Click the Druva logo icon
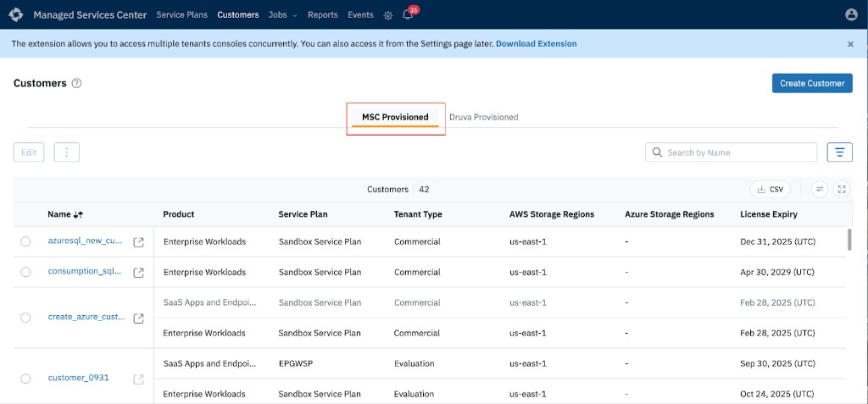This screenshot has height=404, width=868. 16,15
